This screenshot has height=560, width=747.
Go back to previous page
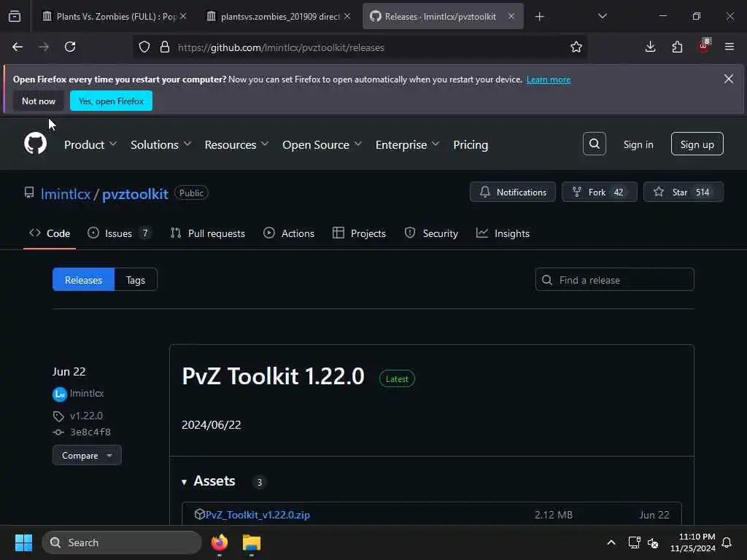[18, 47]
